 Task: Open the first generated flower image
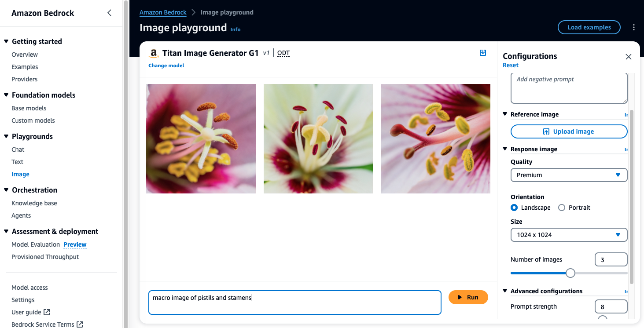coord(201,138)
